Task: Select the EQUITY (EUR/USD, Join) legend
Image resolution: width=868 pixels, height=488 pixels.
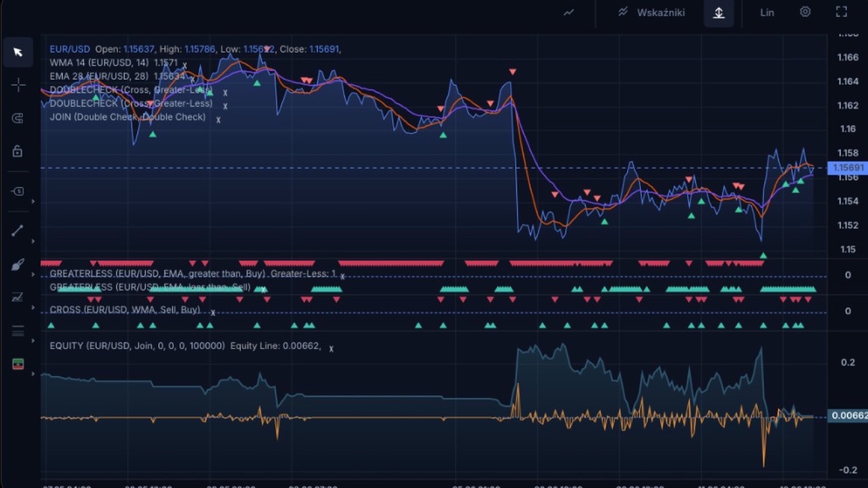Action: [137, 345]
